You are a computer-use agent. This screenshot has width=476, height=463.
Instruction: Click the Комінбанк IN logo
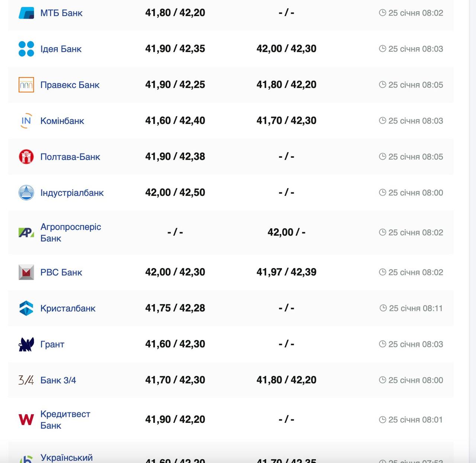tap(26, 121)
